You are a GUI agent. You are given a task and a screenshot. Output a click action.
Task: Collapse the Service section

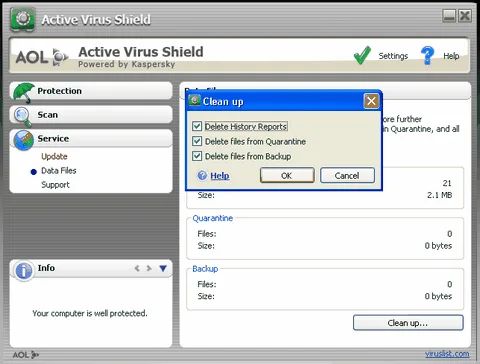(91, 139)
